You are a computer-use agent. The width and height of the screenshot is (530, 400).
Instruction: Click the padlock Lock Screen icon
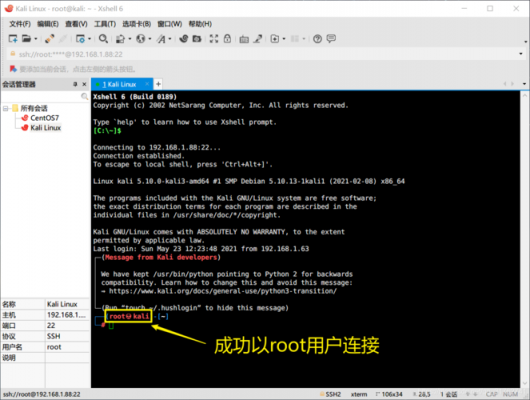click(x=227, y=39)
